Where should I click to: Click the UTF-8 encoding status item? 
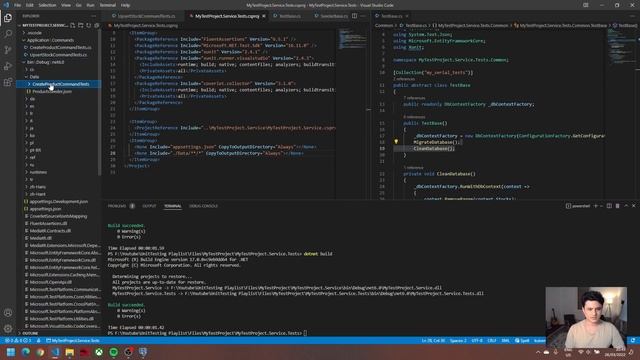[477, 340]
